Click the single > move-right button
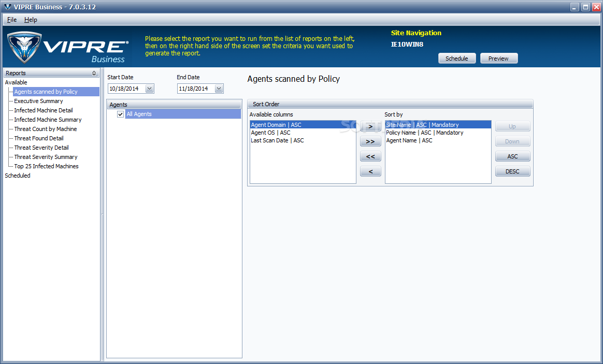 coord(371,126)
